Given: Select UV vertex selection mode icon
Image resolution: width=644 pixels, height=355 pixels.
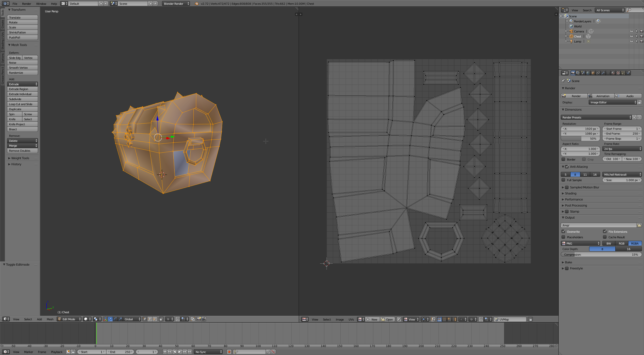Looking at the screenshot, I should (x=439, y=319).
